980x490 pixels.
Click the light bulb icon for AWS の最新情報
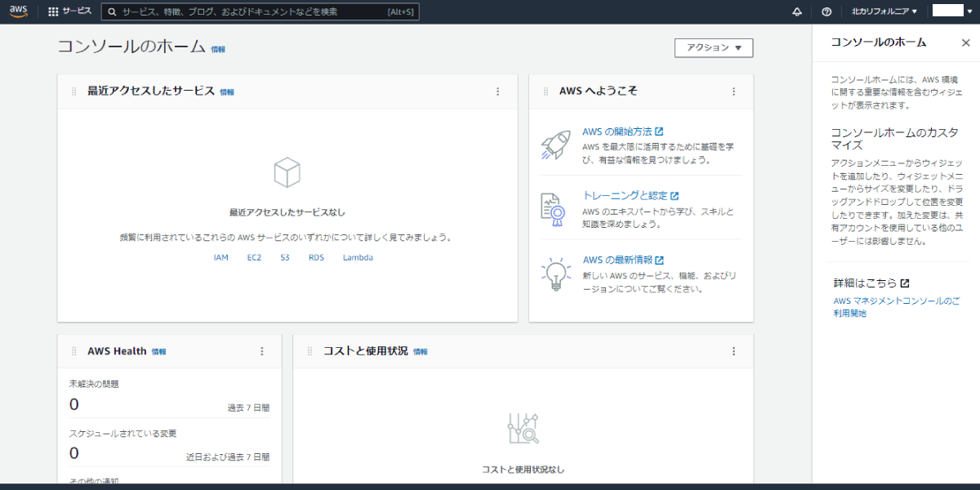tap(555, 273)
